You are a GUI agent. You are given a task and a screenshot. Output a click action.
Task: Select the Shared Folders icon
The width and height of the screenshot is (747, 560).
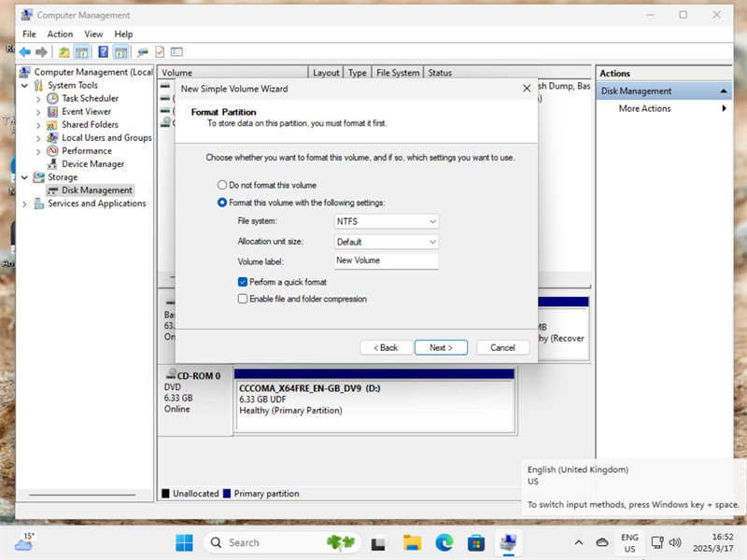pyautogui.click(x=52, y=125)
